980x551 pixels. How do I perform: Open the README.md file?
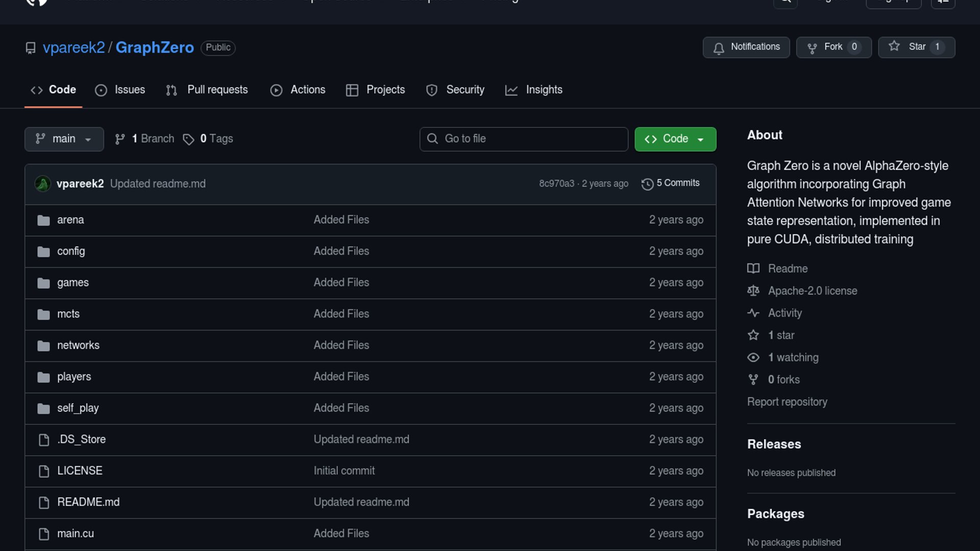(88, 502)
